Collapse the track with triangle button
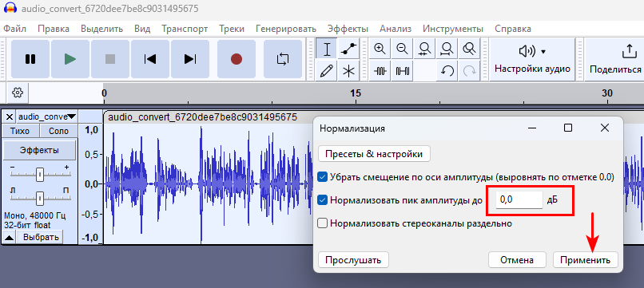The image size is (644, 288). click(10, 238)
